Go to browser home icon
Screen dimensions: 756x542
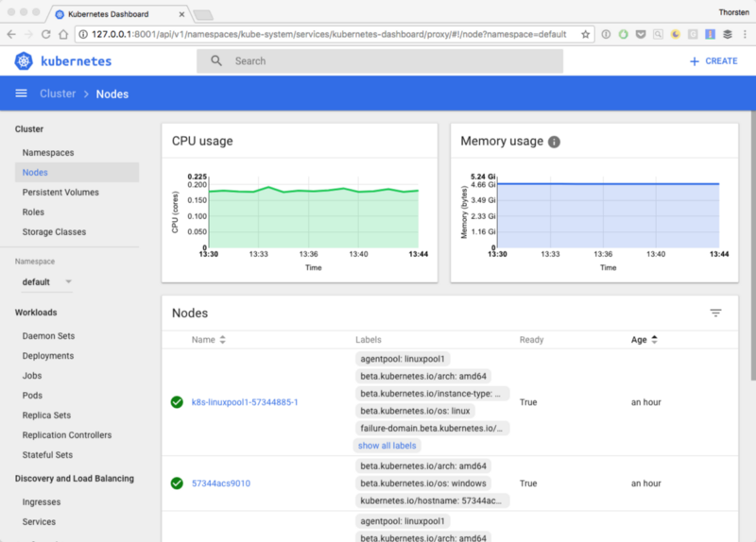coord(63,34)
